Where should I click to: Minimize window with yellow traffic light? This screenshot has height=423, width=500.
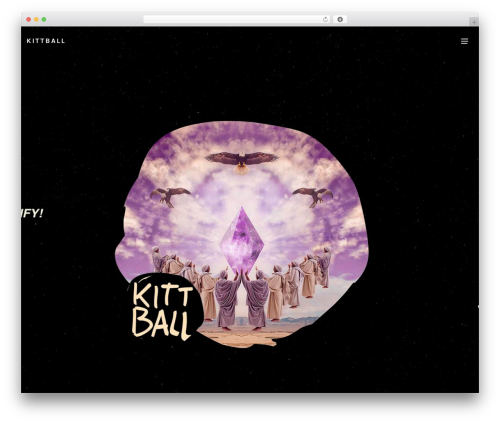tap(36, 19)
